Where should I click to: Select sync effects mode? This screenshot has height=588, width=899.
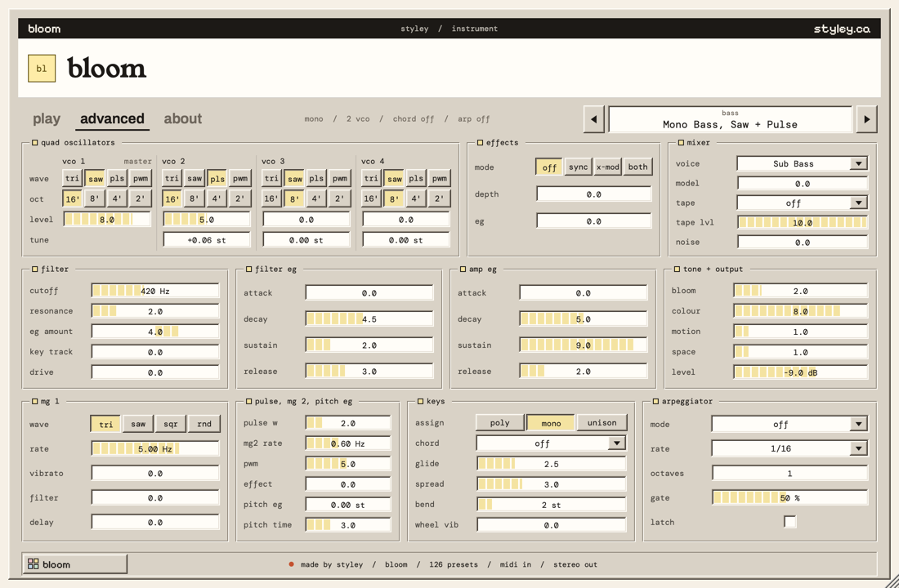(578, 167)
